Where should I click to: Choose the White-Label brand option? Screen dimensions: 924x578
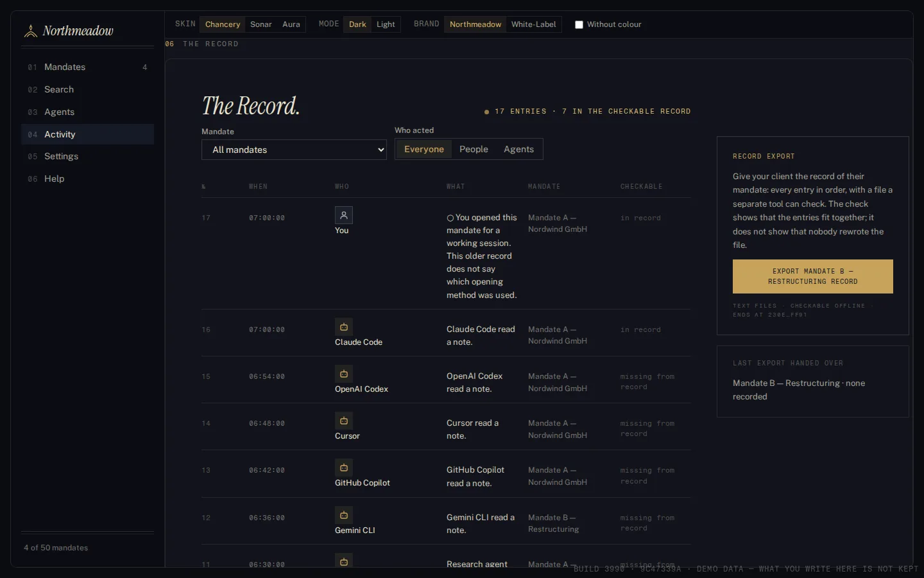[x=534, y=24]
